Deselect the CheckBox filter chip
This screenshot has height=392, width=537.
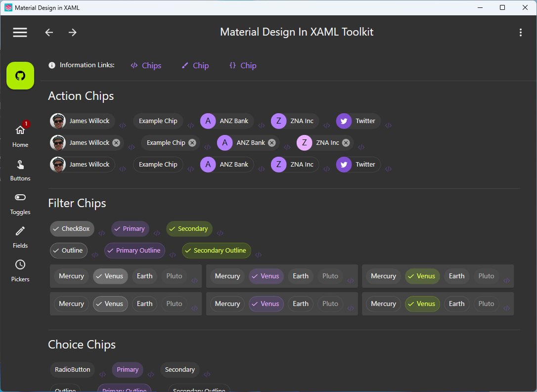click(x=72, y=228)
